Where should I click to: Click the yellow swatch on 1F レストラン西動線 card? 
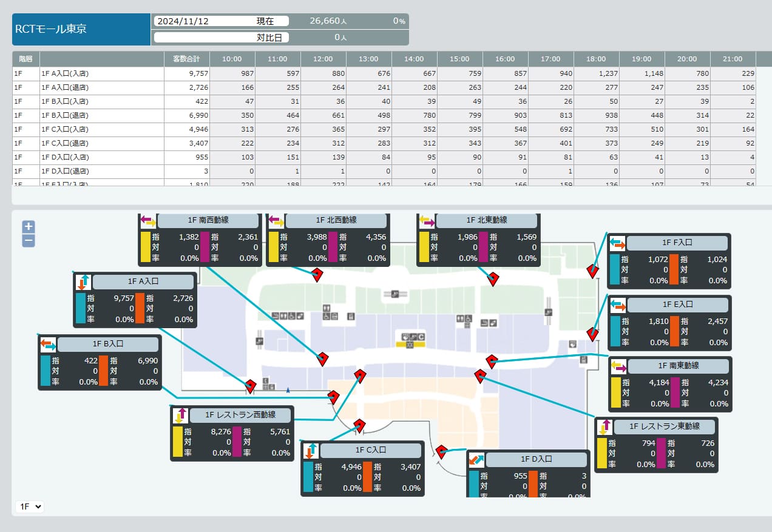click(x=177, y=442)
